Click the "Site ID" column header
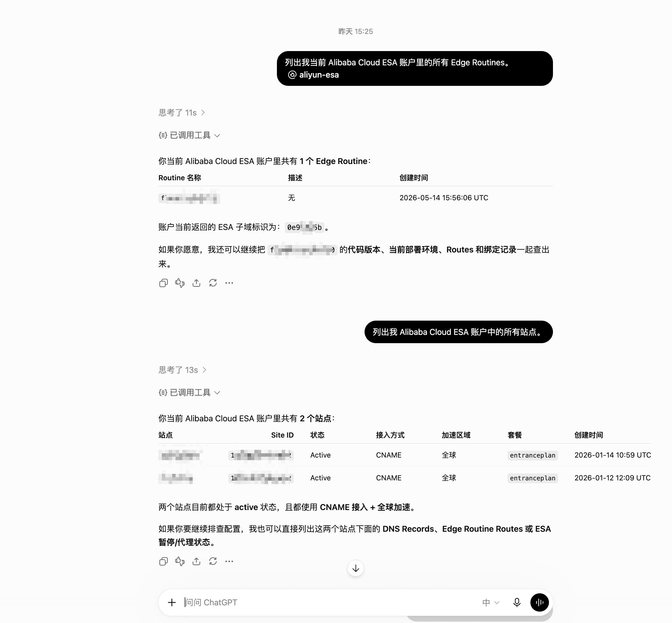Viewport: 672px width, 623px height. 282,435
